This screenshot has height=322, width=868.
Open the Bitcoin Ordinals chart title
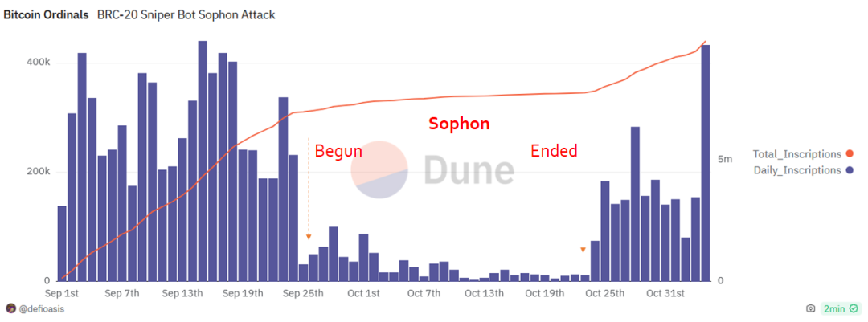point(47,14)
